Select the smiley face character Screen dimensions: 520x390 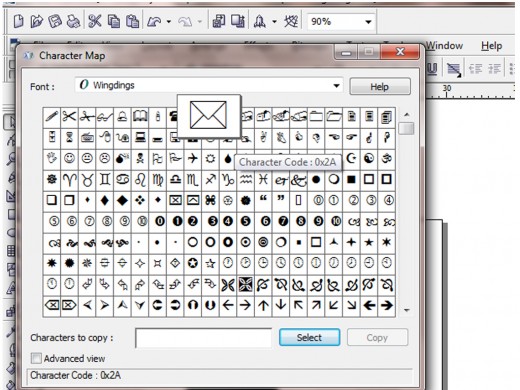69,158
